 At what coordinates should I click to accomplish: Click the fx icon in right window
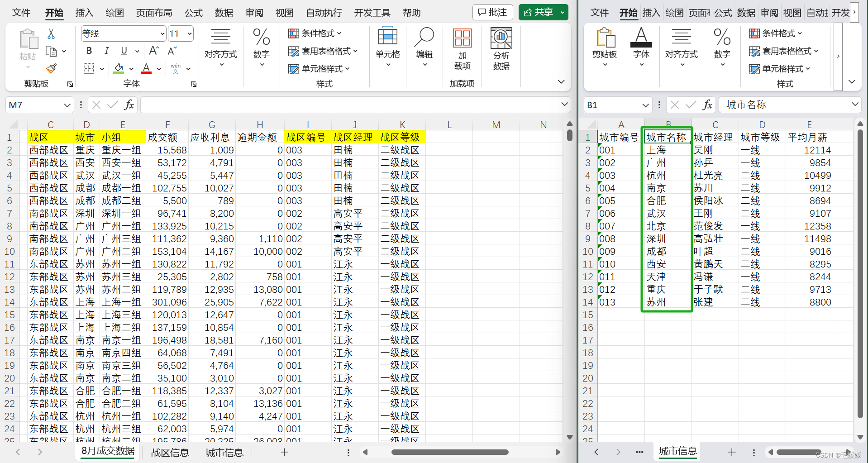707,105
